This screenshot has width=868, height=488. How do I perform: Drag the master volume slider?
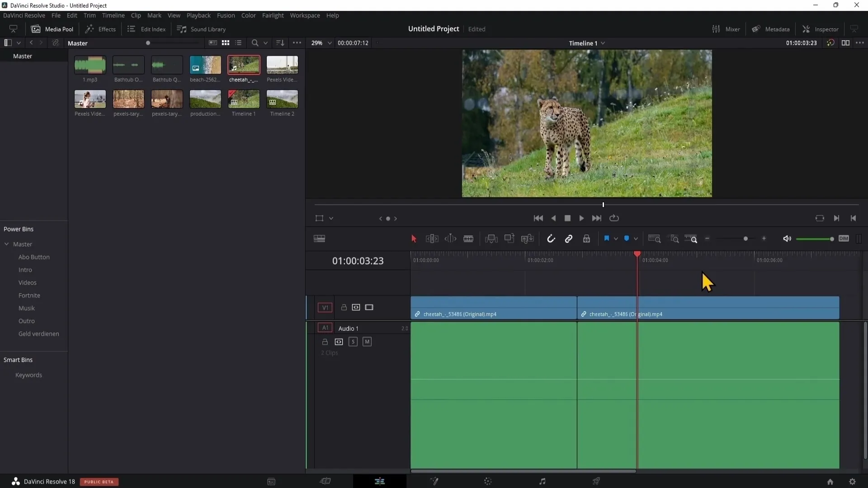coord(831,238)
